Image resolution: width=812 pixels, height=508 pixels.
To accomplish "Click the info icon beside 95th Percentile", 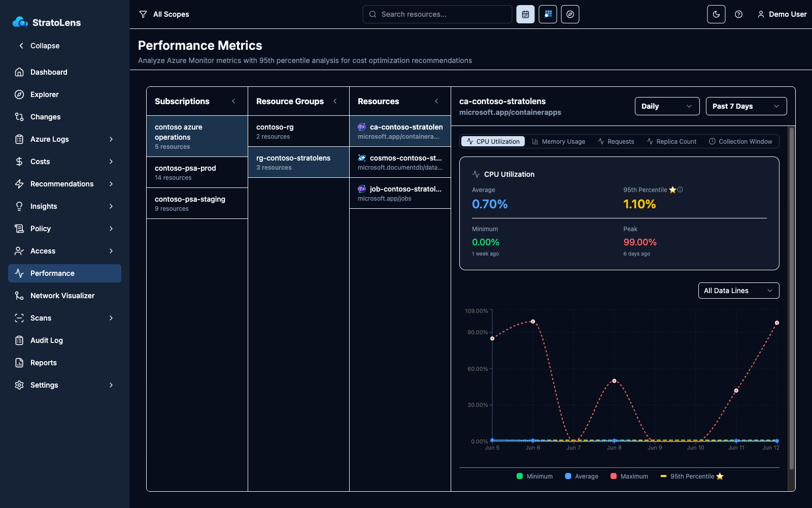I will (680, 189).
